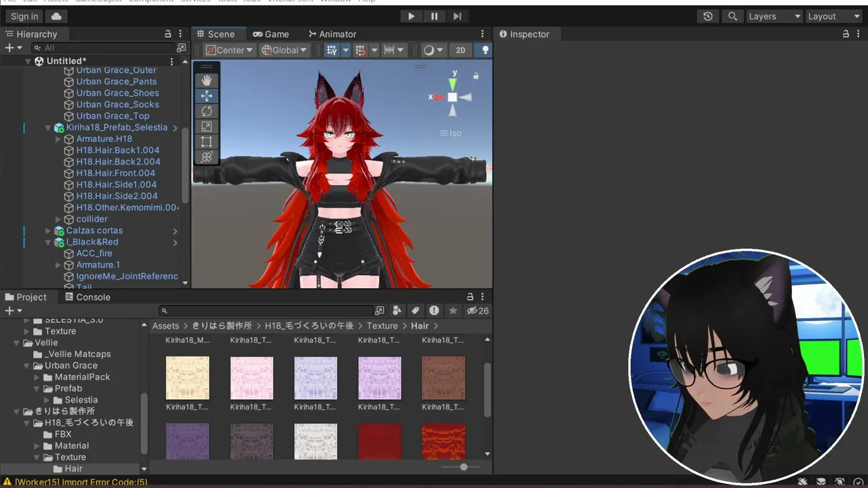
Task: Open the Project favorites star icon
Action: click(452, 311)
